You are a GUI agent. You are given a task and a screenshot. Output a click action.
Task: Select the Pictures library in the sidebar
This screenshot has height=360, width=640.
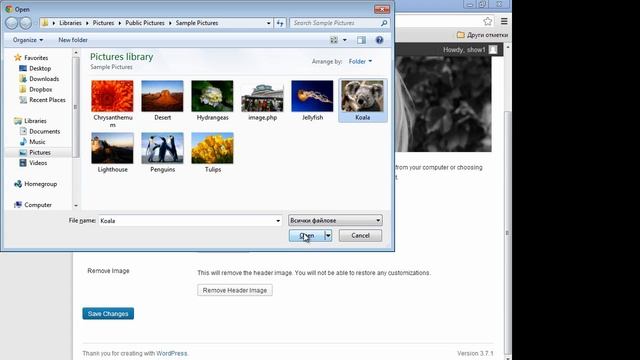(x=35, y=152)
